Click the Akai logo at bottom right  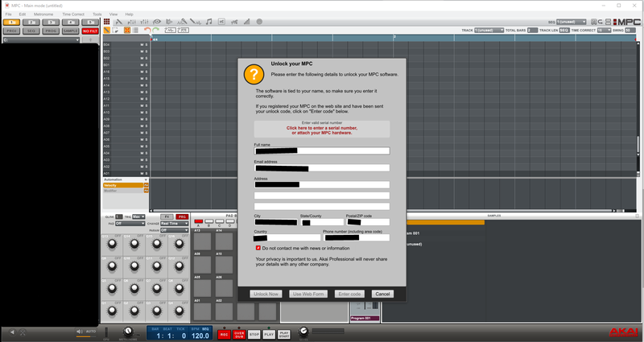(x=623, y=332)
